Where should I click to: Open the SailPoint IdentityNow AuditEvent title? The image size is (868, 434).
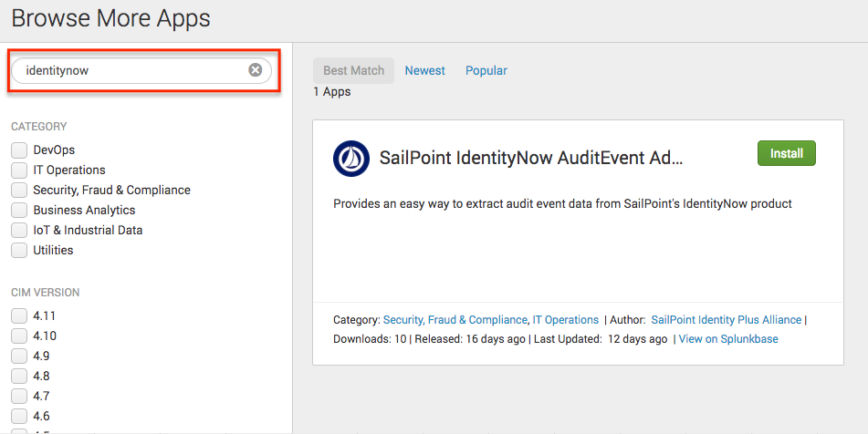[531, 159]
